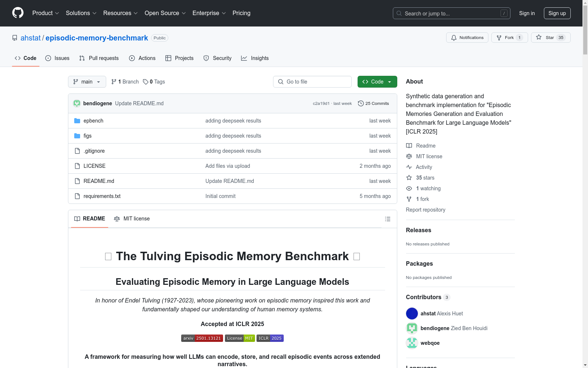Click the .gitignore file icon
588x368 pixels.
77,151
